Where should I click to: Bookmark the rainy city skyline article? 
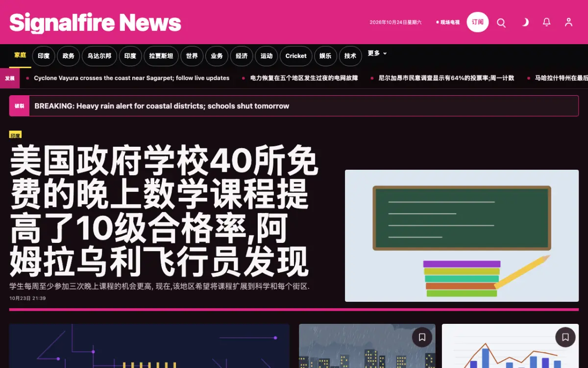pyautogui.click(x=422, y=337)
